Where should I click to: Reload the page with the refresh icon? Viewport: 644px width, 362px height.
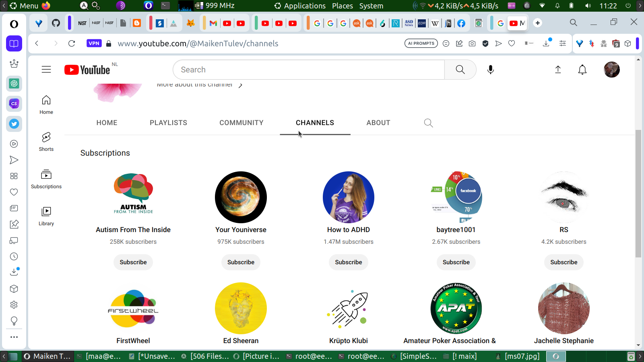point(72,43)
